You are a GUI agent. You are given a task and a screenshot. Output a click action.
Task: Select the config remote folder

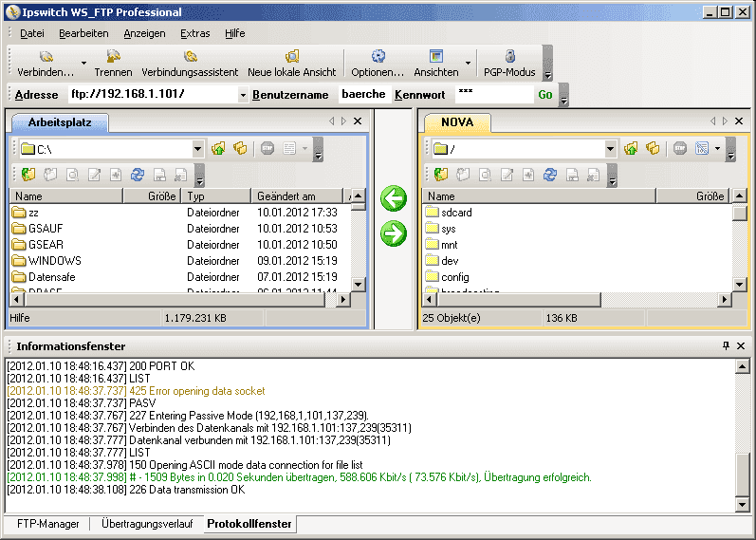[x=448, y=277]
